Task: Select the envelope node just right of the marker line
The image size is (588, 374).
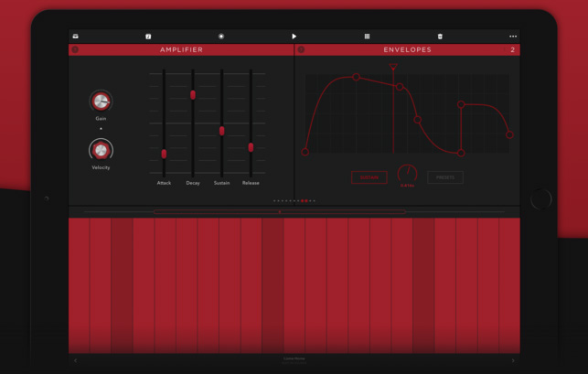Action: [400, 87]
